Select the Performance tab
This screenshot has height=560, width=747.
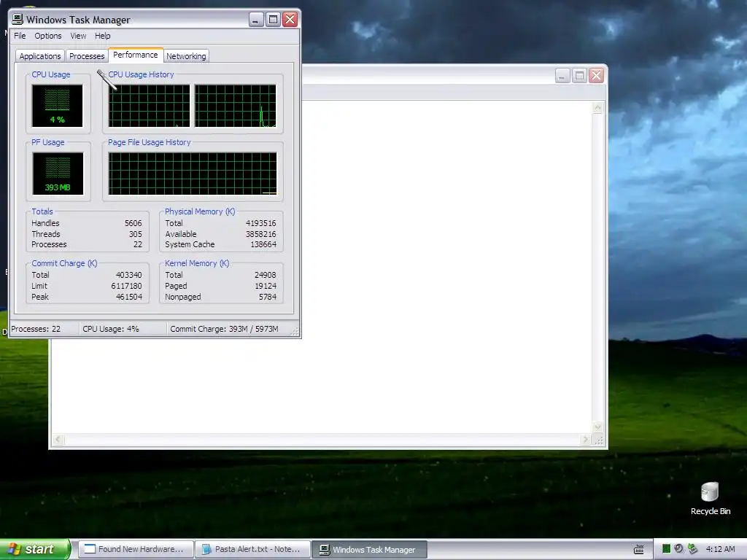136,55
